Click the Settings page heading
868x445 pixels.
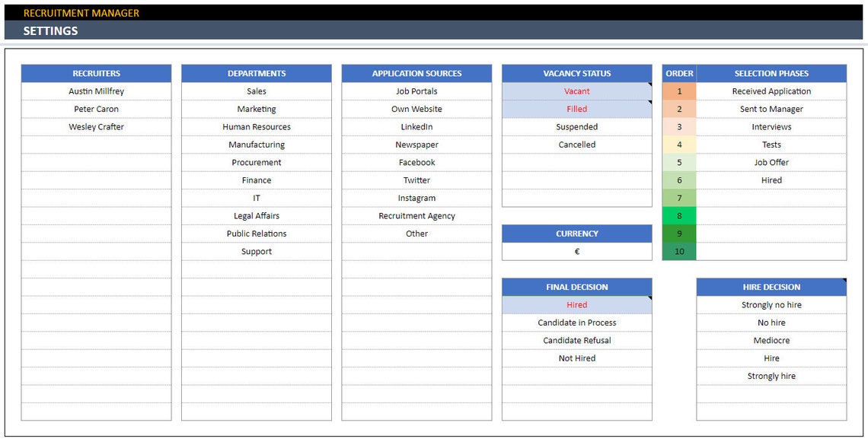pos(50,31)
